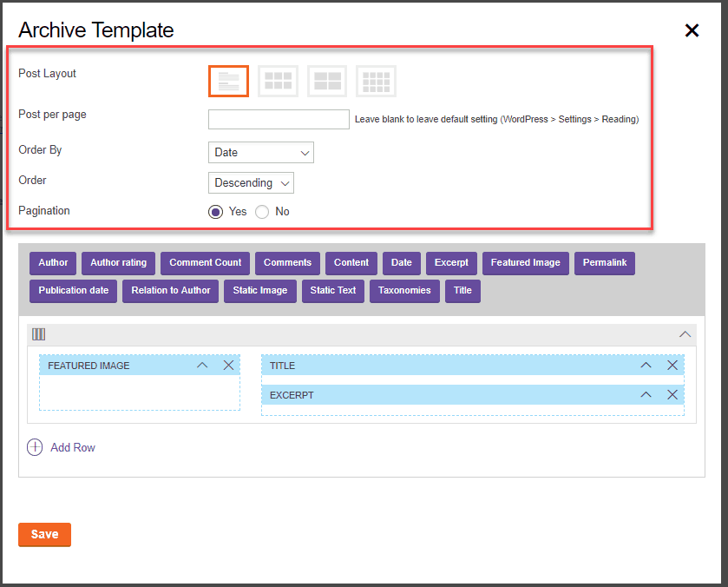Add the Relation to Author element
This screenshot has width=728, height=587.
170,291
